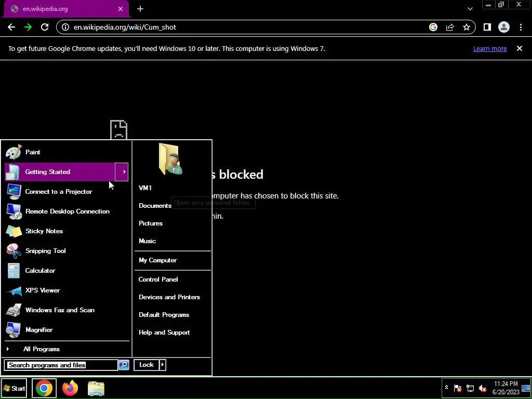The image size is (532, 399).
Task: Open the Pictures library
Action: point(172,223)
